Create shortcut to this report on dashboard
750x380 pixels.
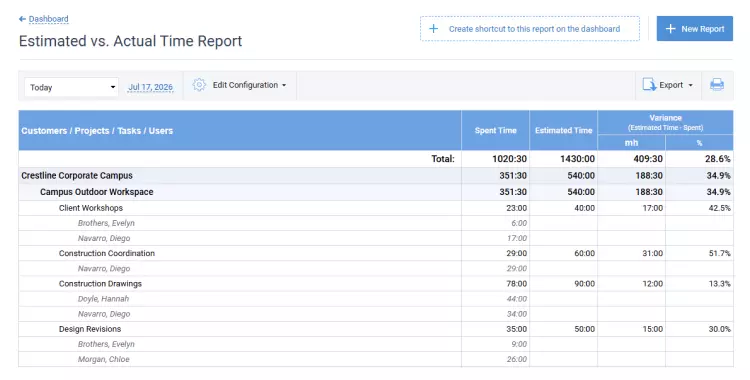pos(529,29)
